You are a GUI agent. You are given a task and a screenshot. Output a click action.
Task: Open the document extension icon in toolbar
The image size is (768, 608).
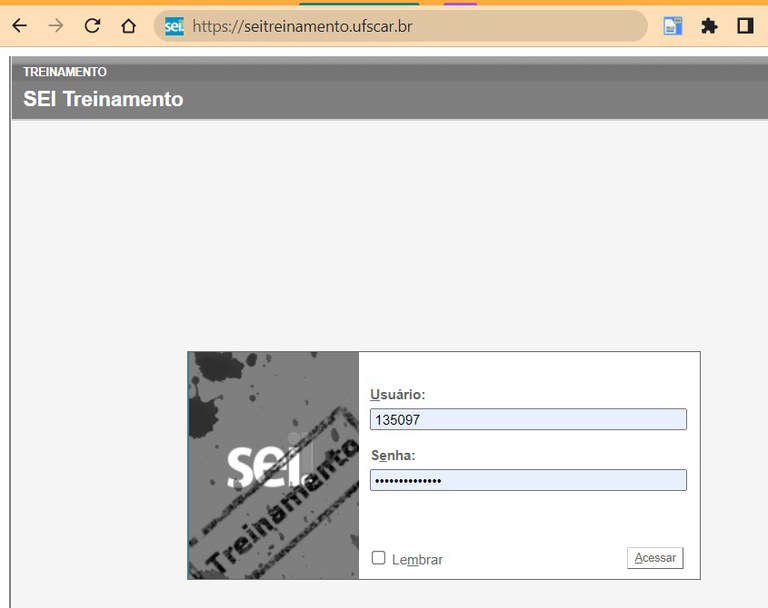coord(672,26)
